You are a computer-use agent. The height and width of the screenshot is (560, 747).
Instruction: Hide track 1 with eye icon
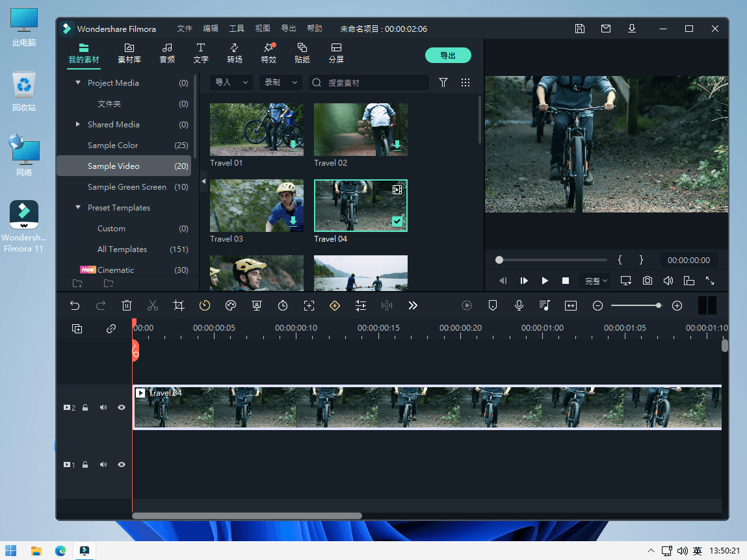(x=122, y=465)
